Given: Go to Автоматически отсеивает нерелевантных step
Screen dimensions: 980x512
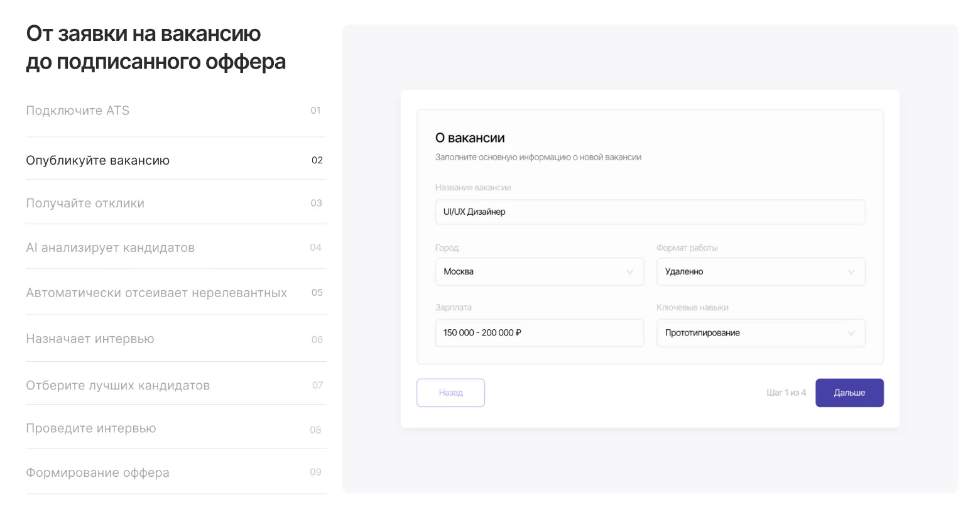Looking at the screenshot, I should 176,293.
